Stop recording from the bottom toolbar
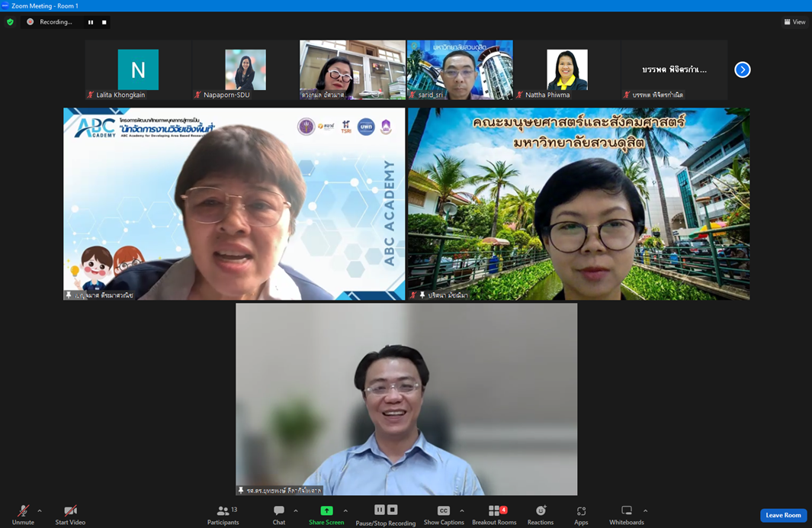The width and height of the screenshot is (812, 528). click(393, 510)
